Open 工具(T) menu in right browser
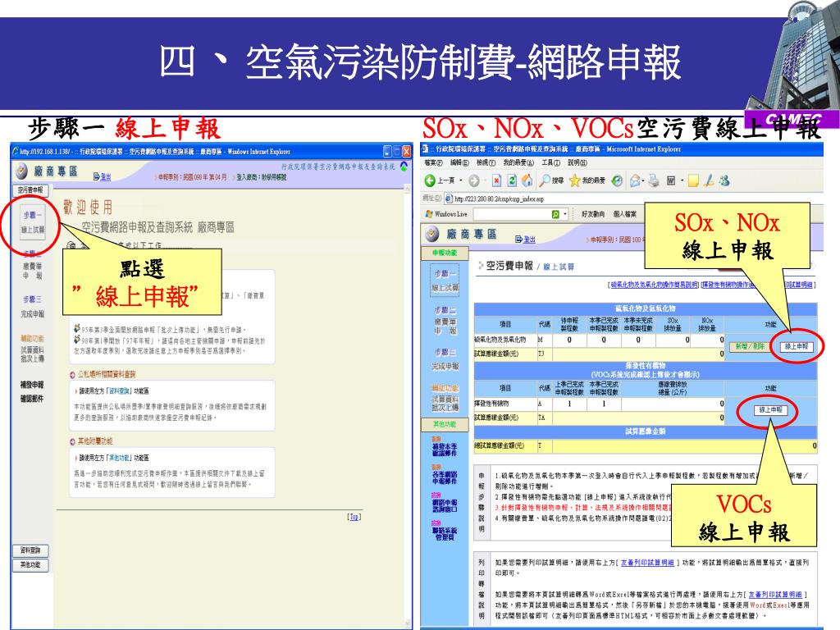840x630 pixels. point(550,163)
